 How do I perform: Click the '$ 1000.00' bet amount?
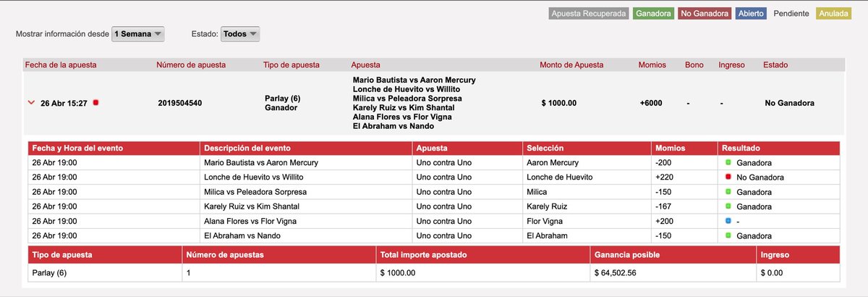[559, 103]
